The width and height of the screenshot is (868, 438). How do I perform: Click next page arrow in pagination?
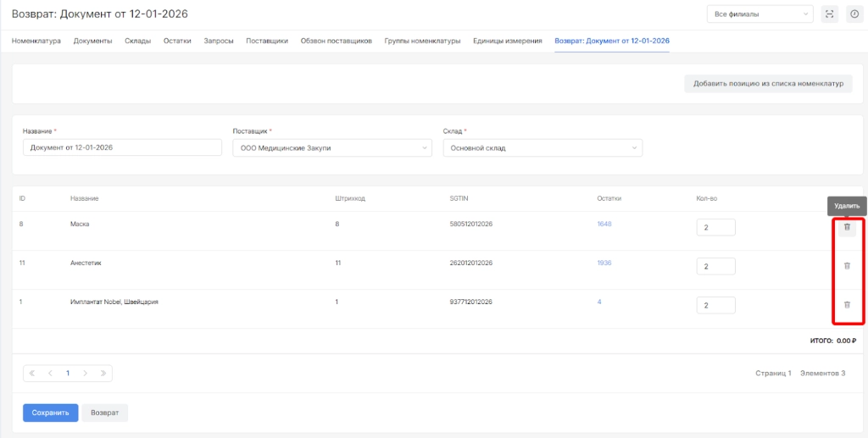click(x=86, y=373)
